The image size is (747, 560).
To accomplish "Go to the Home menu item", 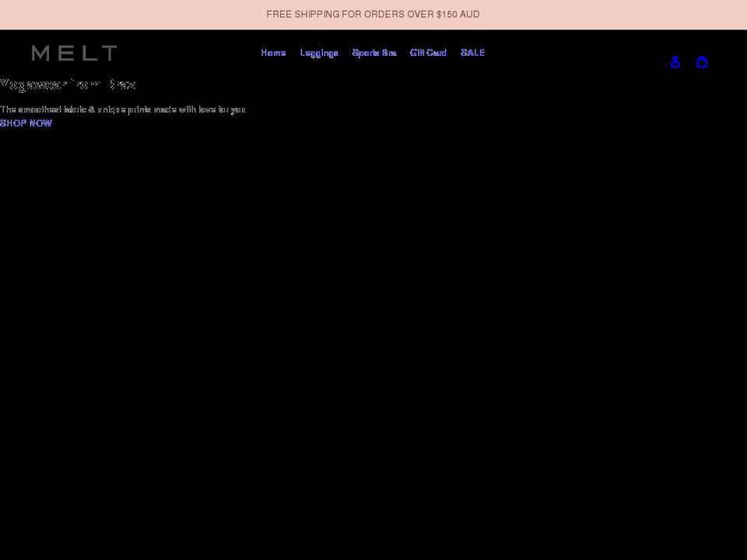I will pos(273,53).
